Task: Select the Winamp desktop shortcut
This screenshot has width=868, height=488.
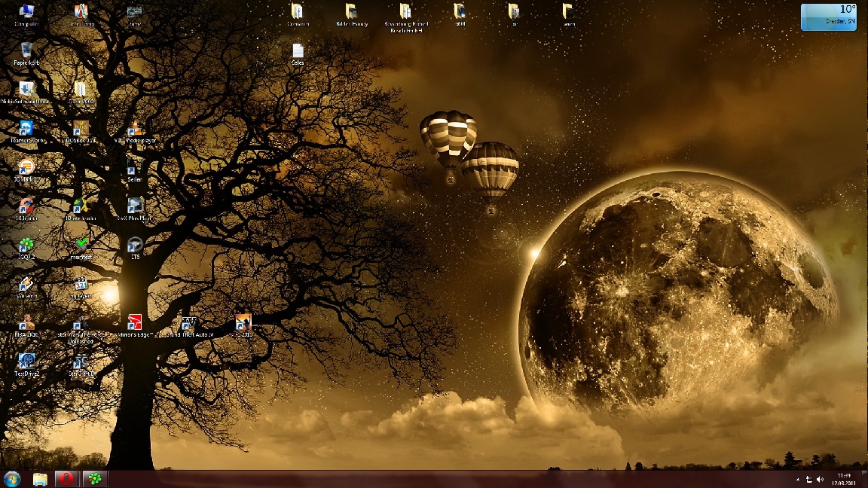Action: point(26,285)
